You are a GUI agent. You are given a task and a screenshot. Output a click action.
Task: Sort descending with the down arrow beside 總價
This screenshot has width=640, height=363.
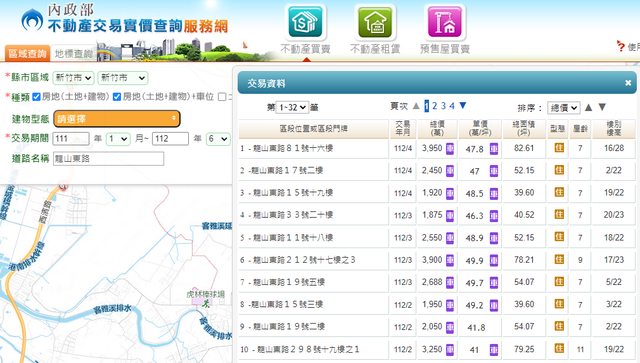602,107
